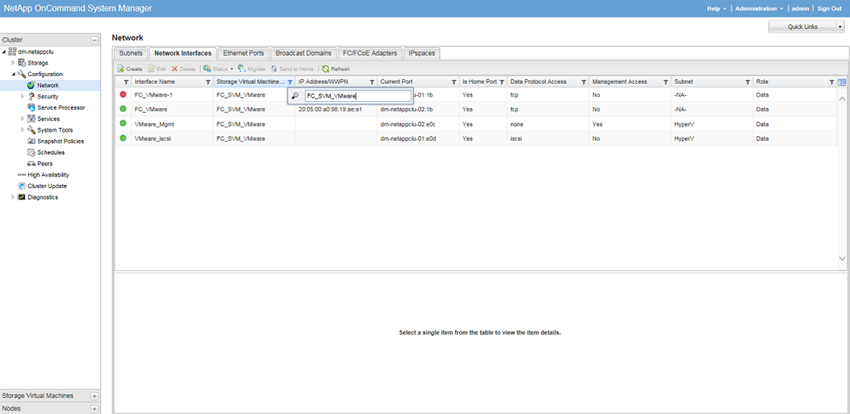Click the Migrate toolbar button

pyautogui.click(x=252, y=69)
